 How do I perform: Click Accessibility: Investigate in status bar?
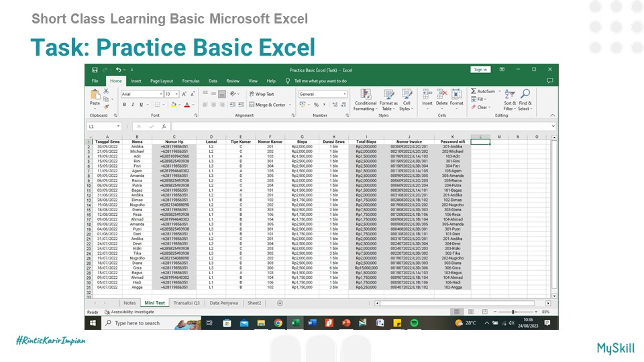pos(129,312)
